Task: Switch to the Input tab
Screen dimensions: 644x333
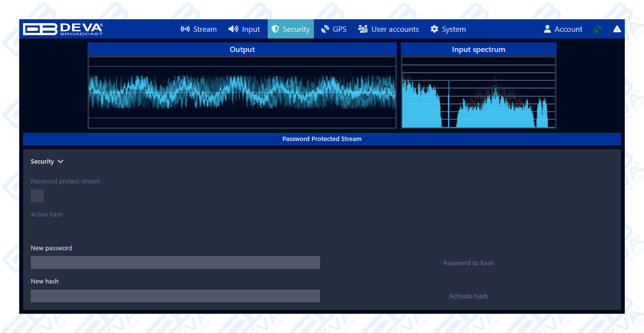Action: pos(244,29)
